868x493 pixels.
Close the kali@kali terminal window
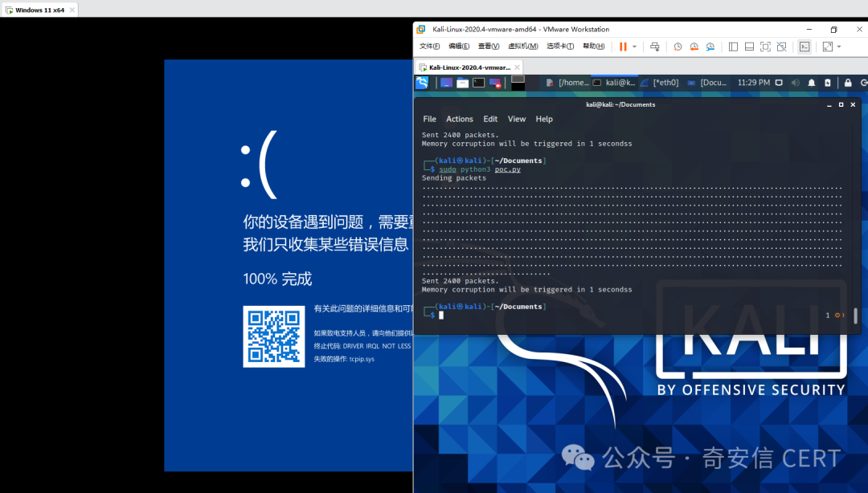pos(853,104)
